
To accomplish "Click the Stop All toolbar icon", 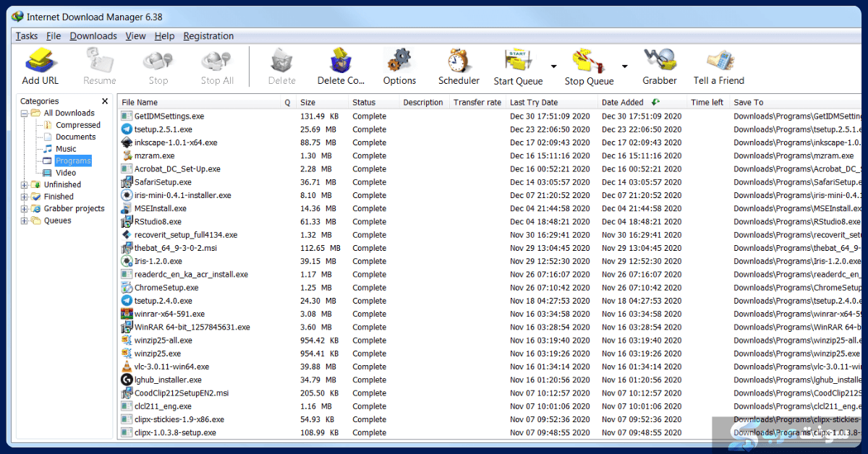I will 216,61.
